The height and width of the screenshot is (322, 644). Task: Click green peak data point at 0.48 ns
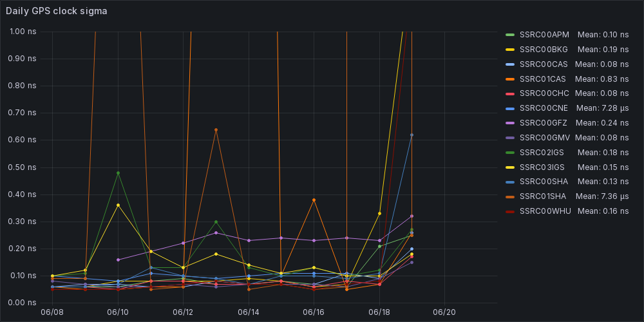[118, 173]
